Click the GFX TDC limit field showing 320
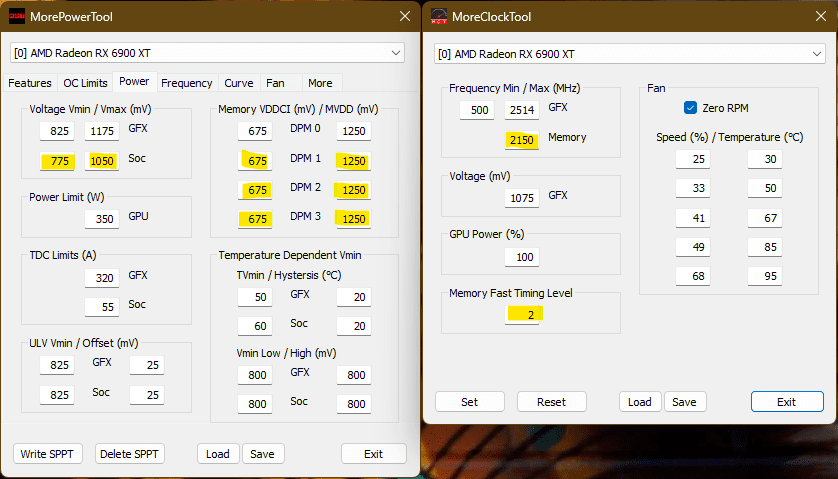The height and width of the screenshot is (479, 838). 102,277
